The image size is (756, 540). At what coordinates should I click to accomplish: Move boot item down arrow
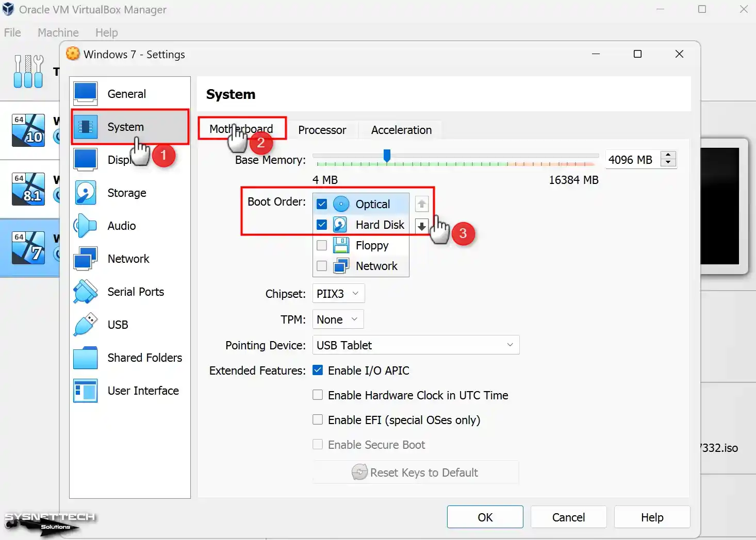point(422,226)
